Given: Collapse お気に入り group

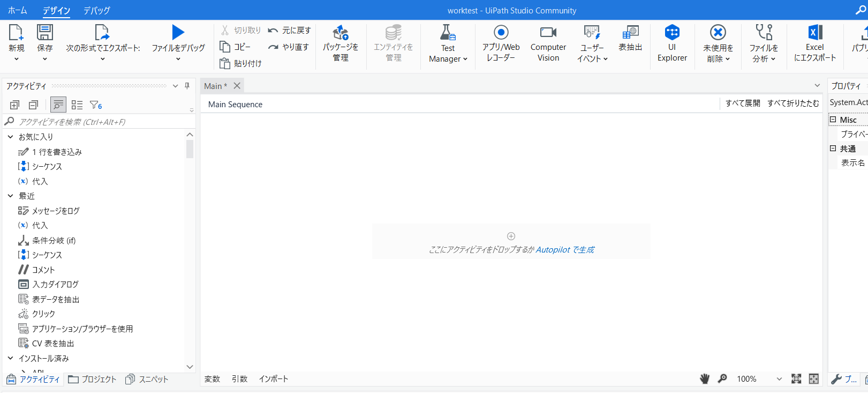Looking at the screenshot, I should (10, 137).
